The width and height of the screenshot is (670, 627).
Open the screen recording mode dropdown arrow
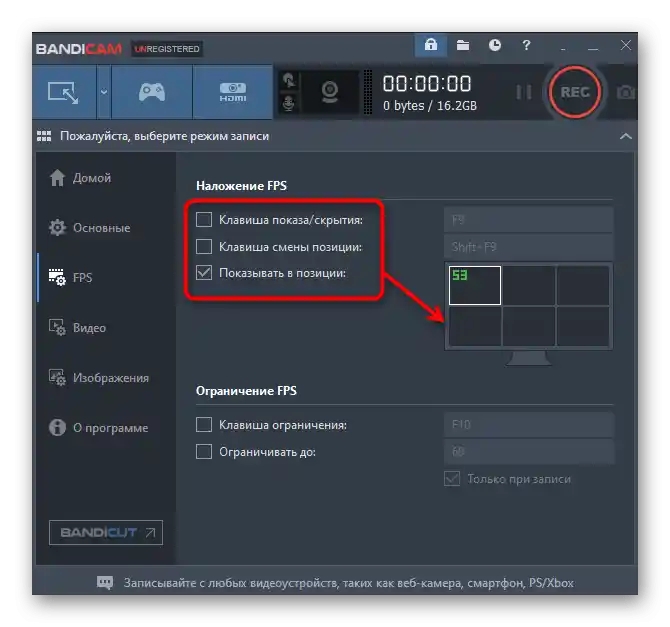point(104,92)
